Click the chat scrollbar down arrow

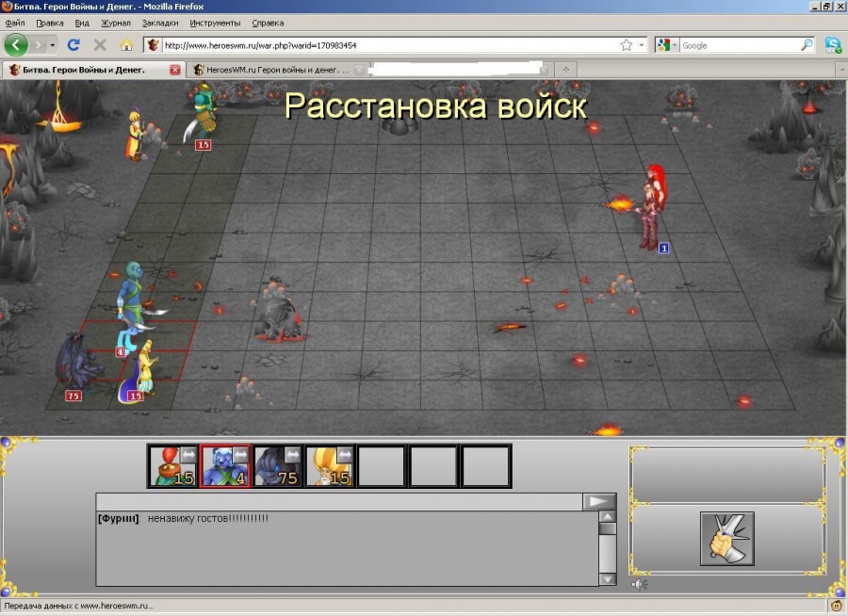608,579
